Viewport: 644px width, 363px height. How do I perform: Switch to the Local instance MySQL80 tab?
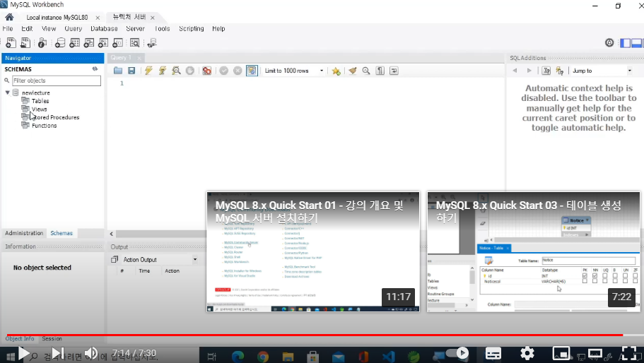57,17
